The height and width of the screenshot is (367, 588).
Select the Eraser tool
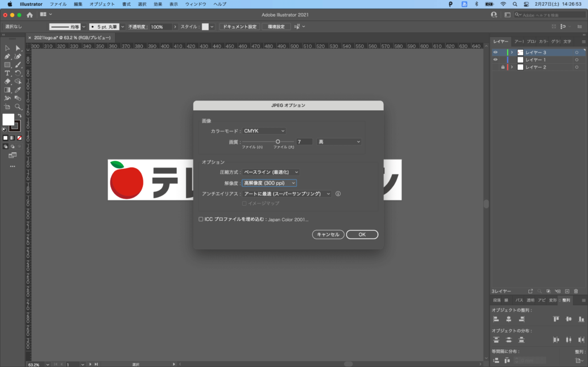click(x=7, y=81)
